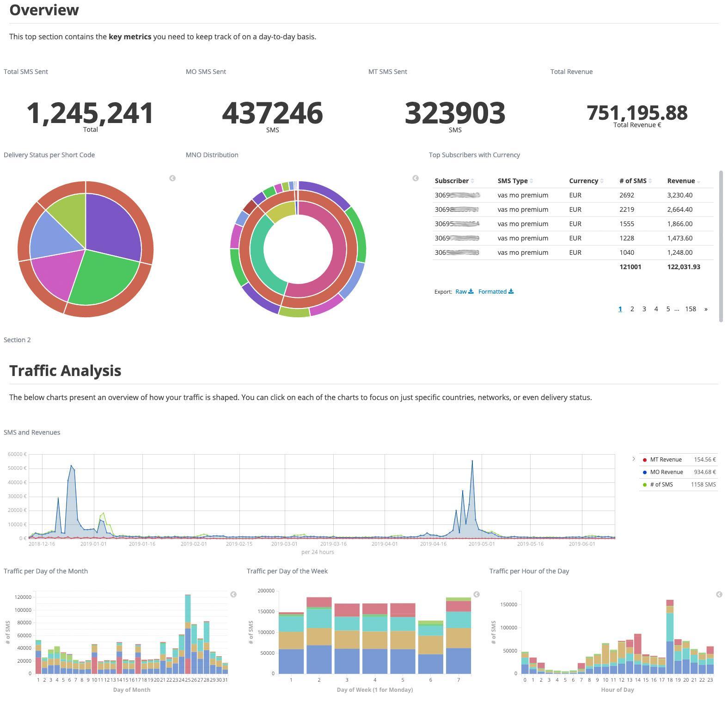Go to page 3 of subscribers table
Image resolution: width=728 pixels, height=702 pixels.
pyautogui.click(x=644, y=309)
